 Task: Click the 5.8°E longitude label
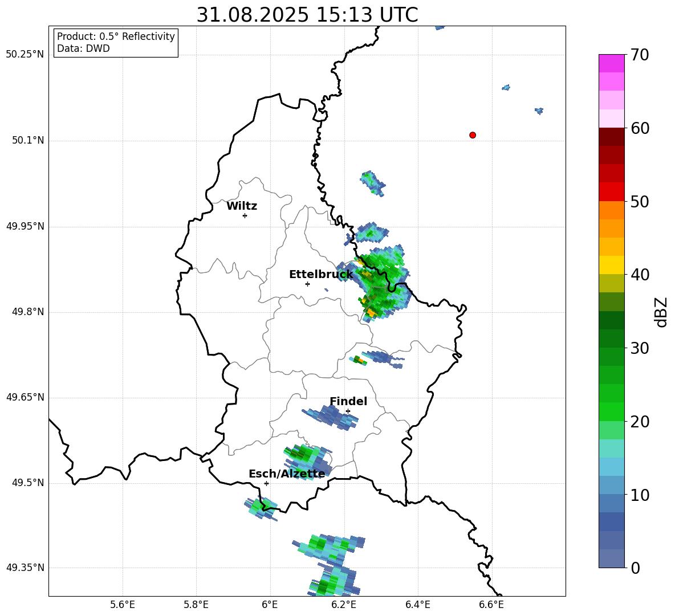coord(196,605)
